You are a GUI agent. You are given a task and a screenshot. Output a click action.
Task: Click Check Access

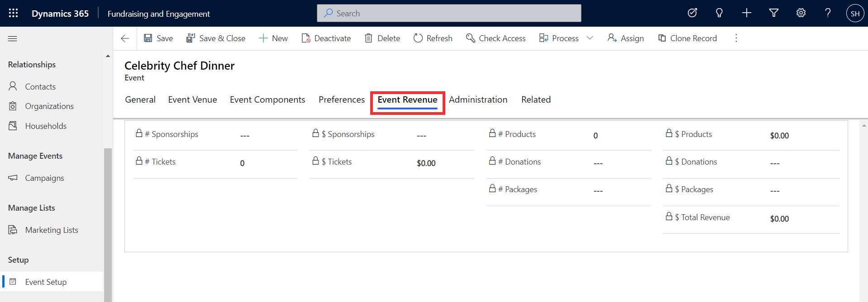tap(496, 38)
